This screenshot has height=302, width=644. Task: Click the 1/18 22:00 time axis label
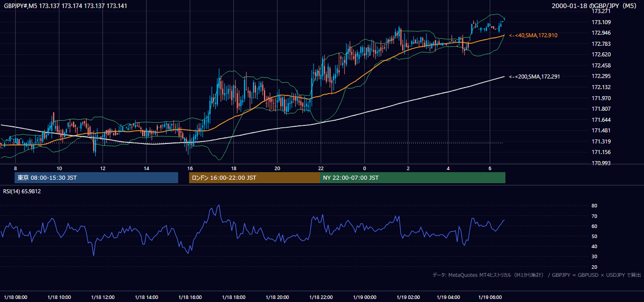(x=320, y=297)
